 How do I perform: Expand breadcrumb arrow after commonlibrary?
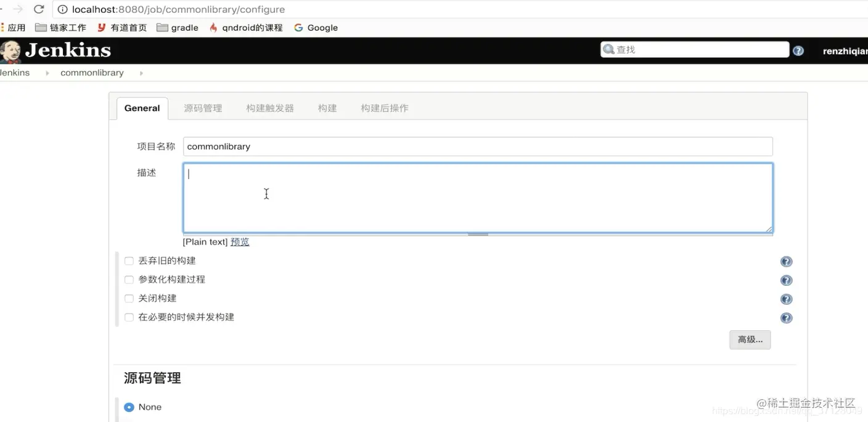click(141, 73)
